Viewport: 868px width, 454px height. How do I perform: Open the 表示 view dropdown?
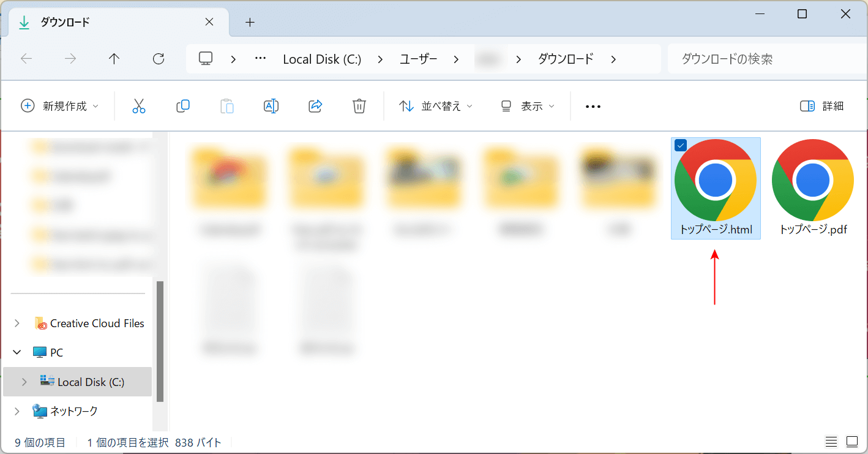[x=527, y=106]
